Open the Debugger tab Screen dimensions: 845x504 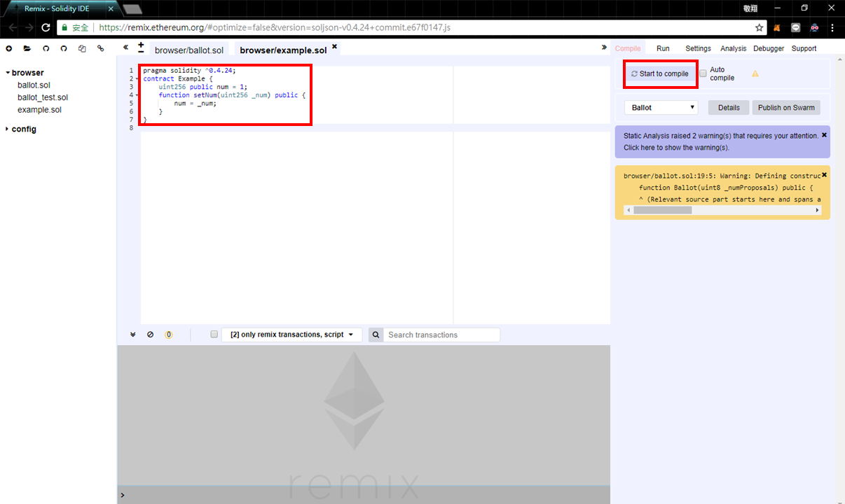[769, 48]
